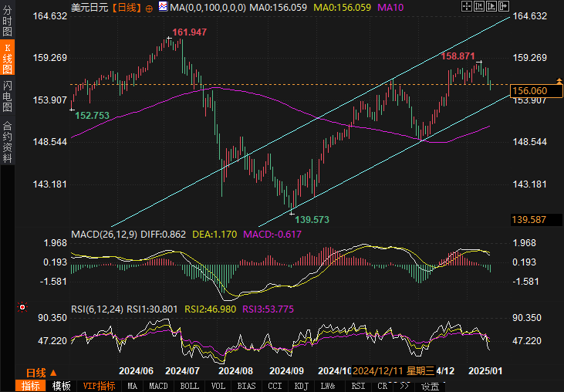Choose the CR indicator button
The height and width of the screenshot is (392, 564).
pos(383,386)
